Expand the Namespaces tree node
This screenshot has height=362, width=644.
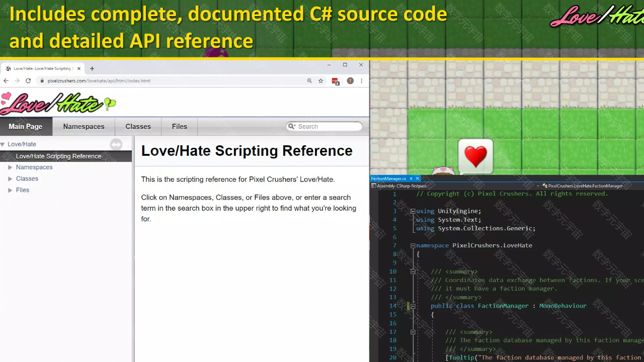tap(10, 167)
